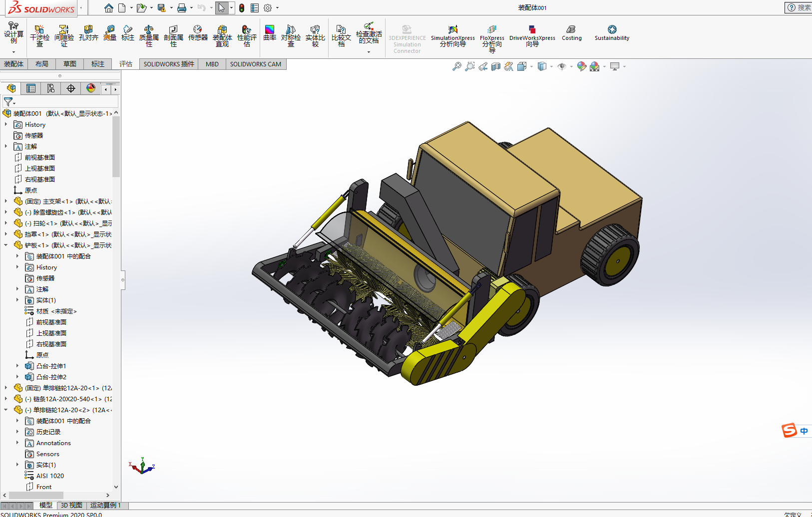
Task: Expand the 注解 annotations folder
Action: click(x=6, y=147)
